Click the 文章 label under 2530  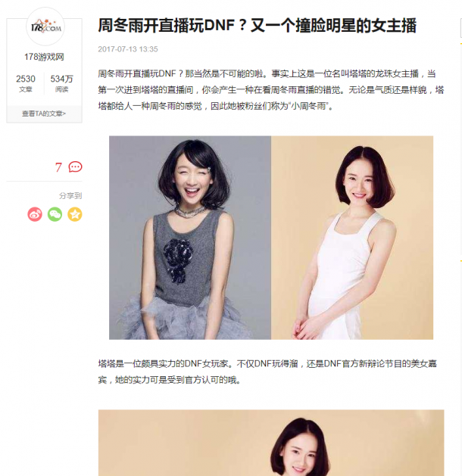click(26, 89)
